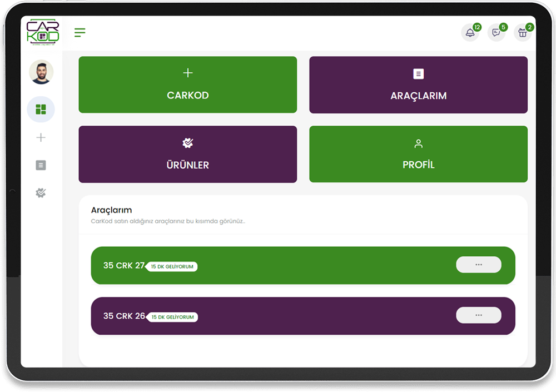
Task: Open messages icon with 5 badge
Action: (496, 33)
